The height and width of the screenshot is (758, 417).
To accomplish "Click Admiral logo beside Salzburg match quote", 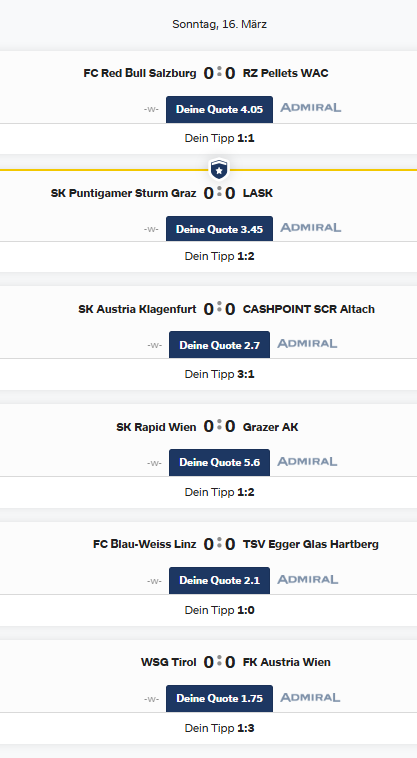I will click(x=311, y=108).
